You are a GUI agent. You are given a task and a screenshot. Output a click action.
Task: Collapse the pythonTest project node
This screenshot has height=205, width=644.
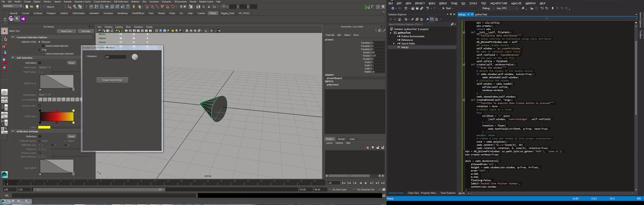coord(390,33)
